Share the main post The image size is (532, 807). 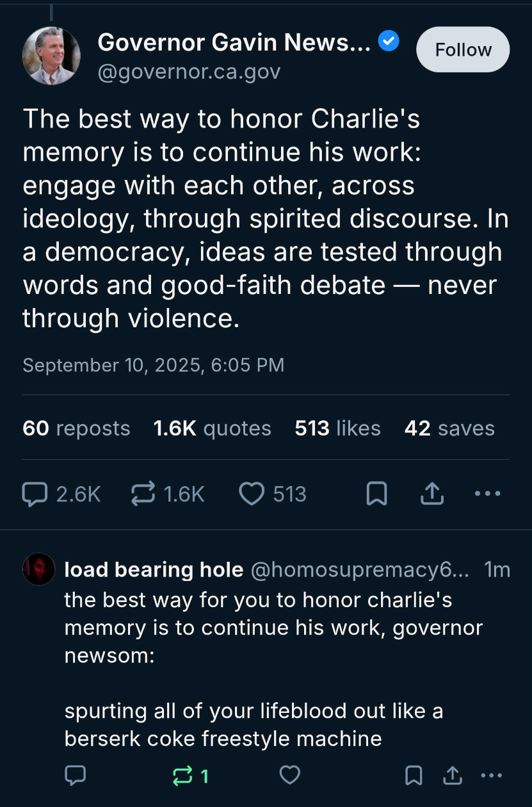433,494
